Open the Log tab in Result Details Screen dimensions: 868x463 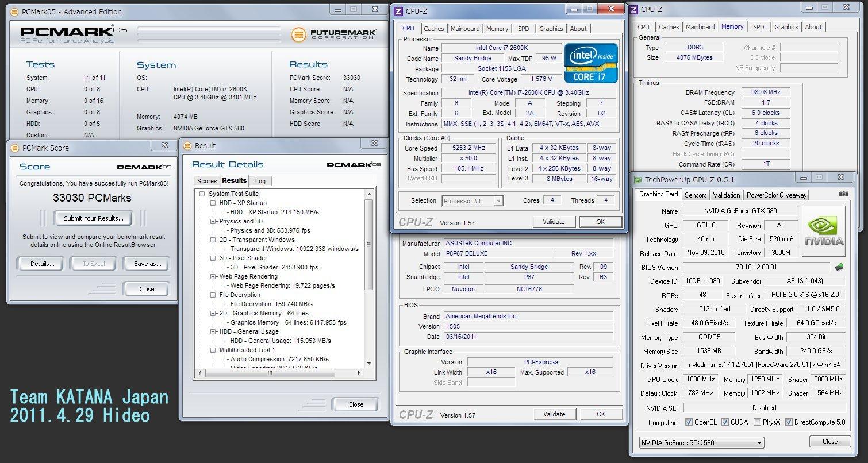(x=260, y=181)
